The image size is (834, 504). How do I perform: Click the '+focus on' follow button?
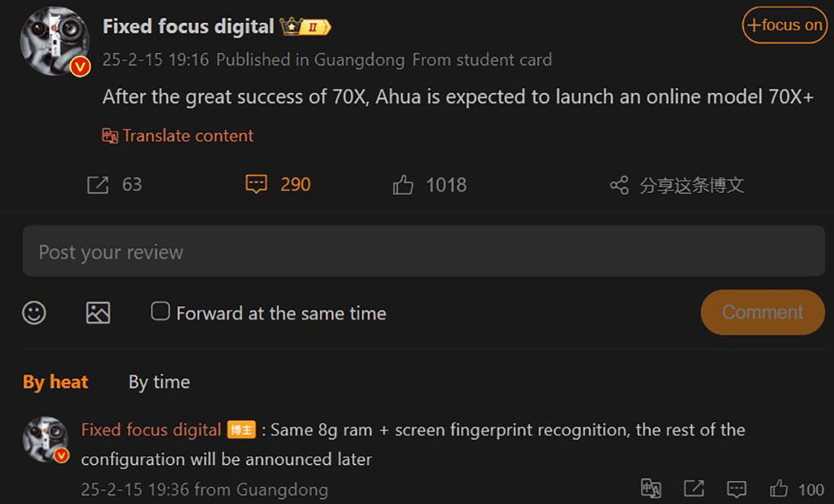click(x=784, y=25)
